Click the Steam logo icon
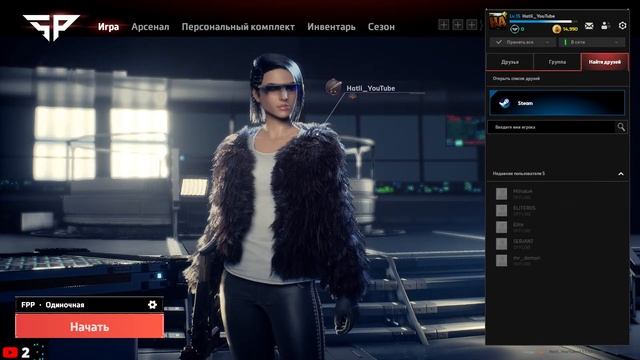Screen dimensions: 640x360 click(x=504, y=103)
